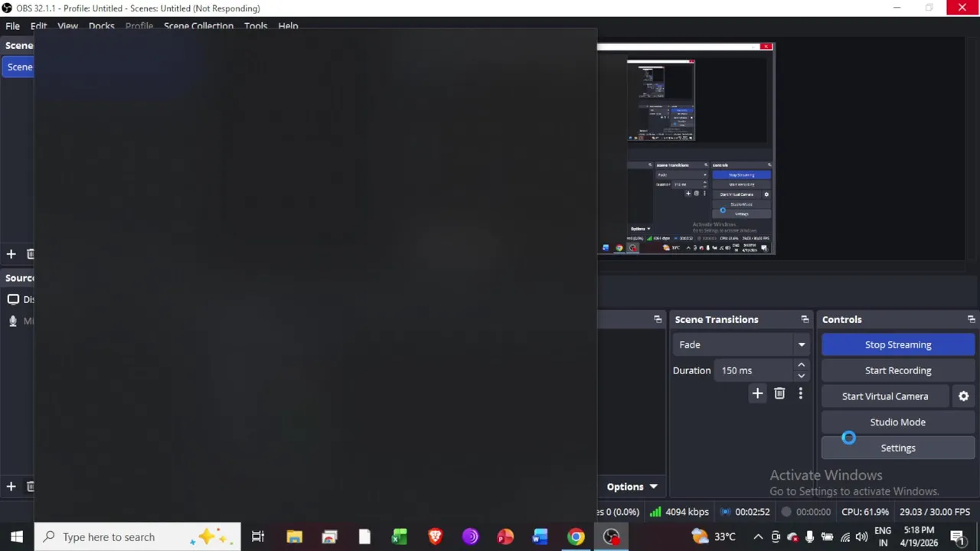Open Google Chrome from taskbar
The image size is (980, 551).
pyautogui.click(x=576, y=537)
